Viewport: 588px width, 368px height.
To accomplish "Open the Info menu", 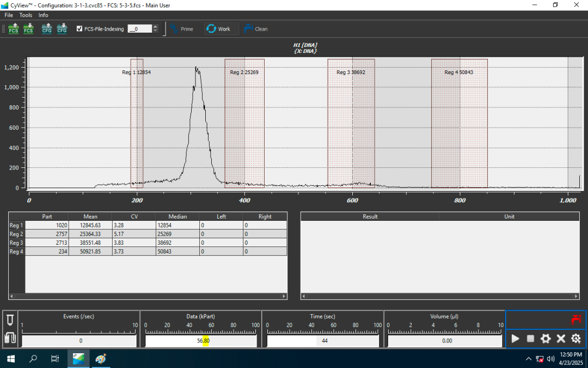I will 43,15.
